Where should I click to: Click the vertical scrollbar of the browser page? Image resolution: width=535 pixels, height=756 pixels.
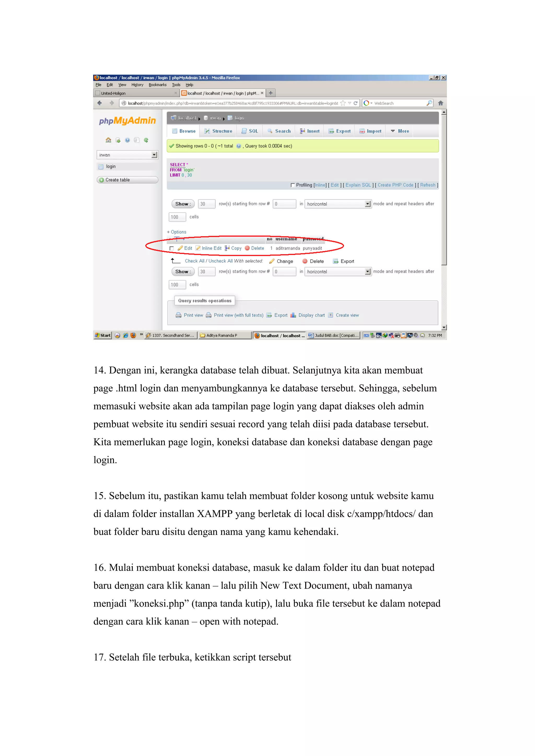[x=444, y=220]
